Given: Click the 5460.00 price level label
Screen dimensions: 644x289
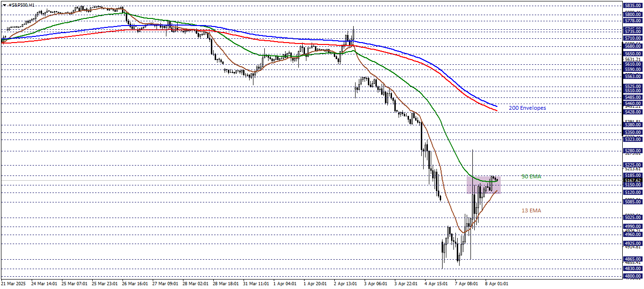Looking at the screenshot, I should point(633,104).
